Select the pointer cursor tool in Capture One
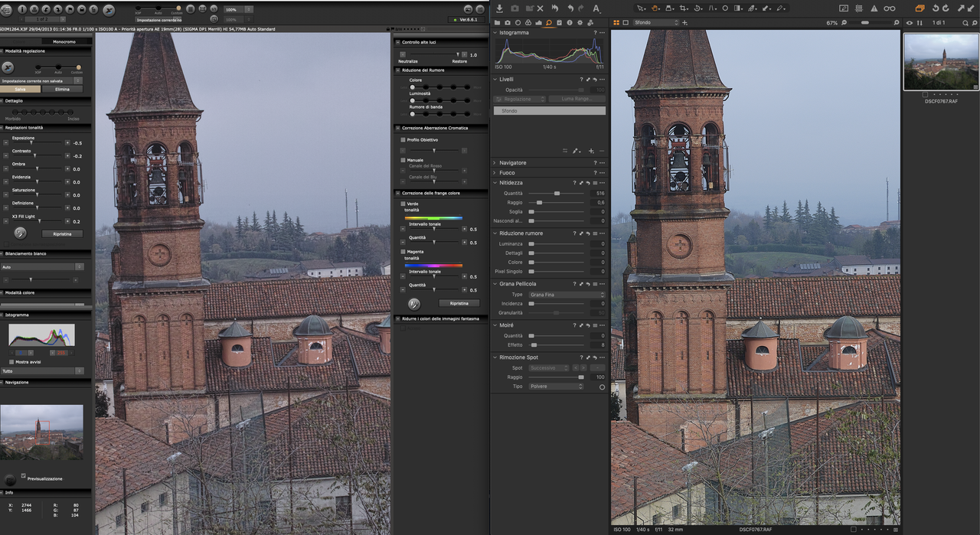The width and height of the screenshot is (980, 535). [641, 8]
